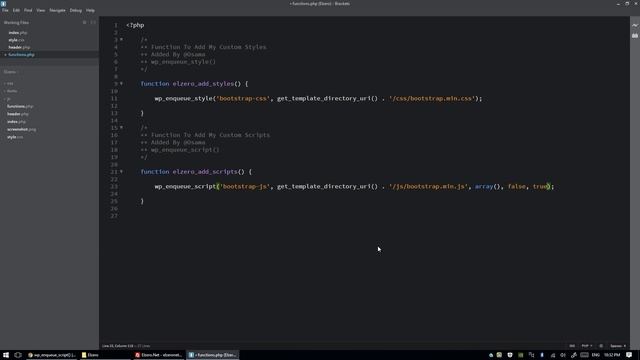Select index.php in Working Files

(x=18, y=33)
